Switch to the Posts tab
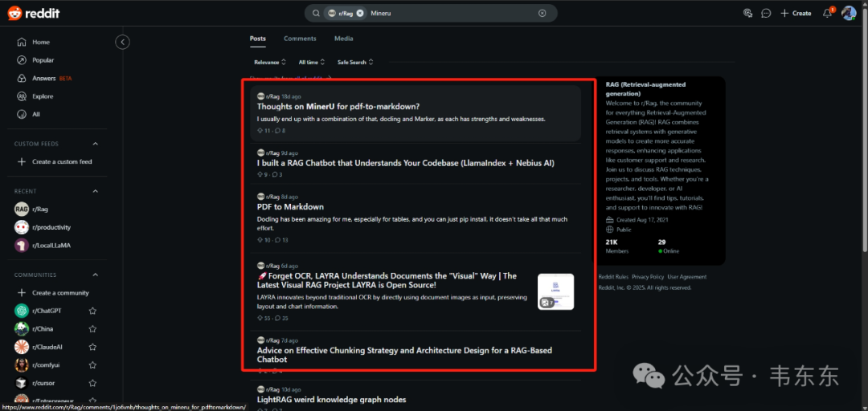Viewport: 868px width, 411px height. [x=257, y=39]
